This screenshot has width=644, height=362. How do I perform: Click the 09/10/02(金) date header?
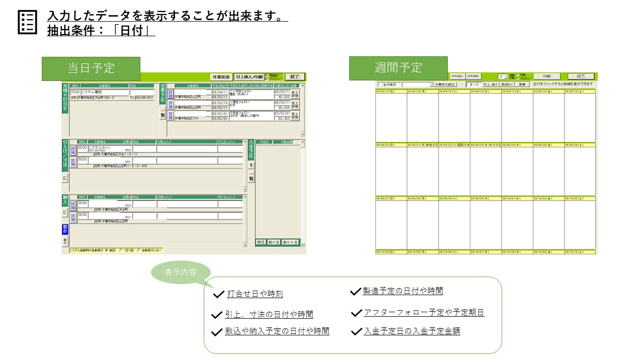click(548, 199)
